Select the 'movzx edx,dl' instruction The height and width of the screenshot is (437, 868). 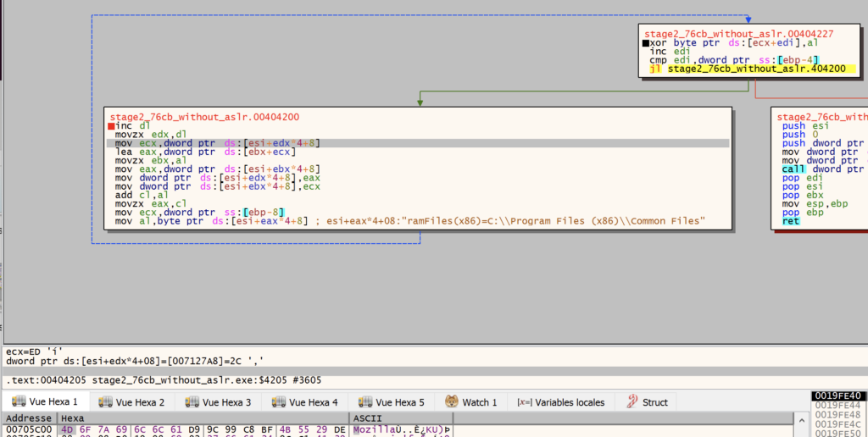[151, 135]
